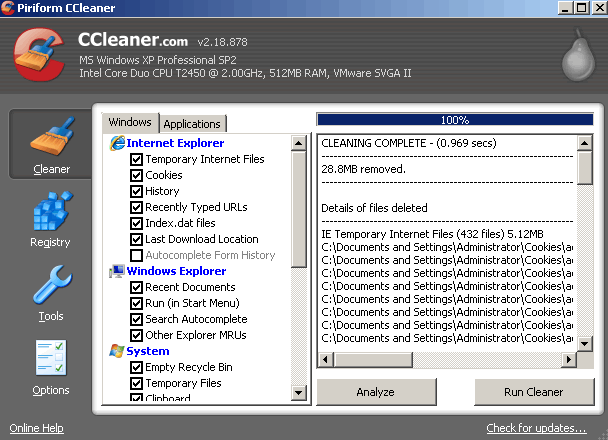Uncheck Search Autocomplete

[x=136, y=319]
